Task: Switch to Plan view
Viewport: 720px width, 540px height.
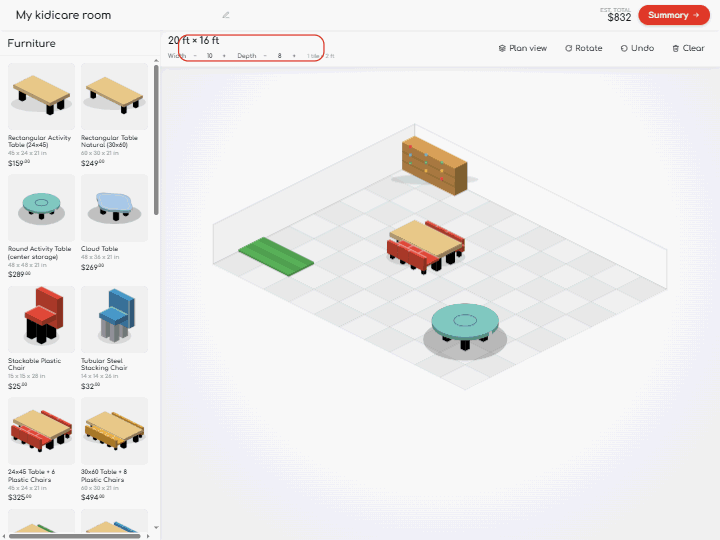Action: (523, 48)
